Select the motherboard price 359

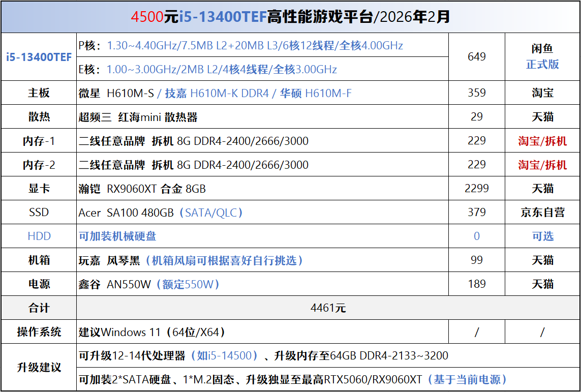[x=476, y=93]
